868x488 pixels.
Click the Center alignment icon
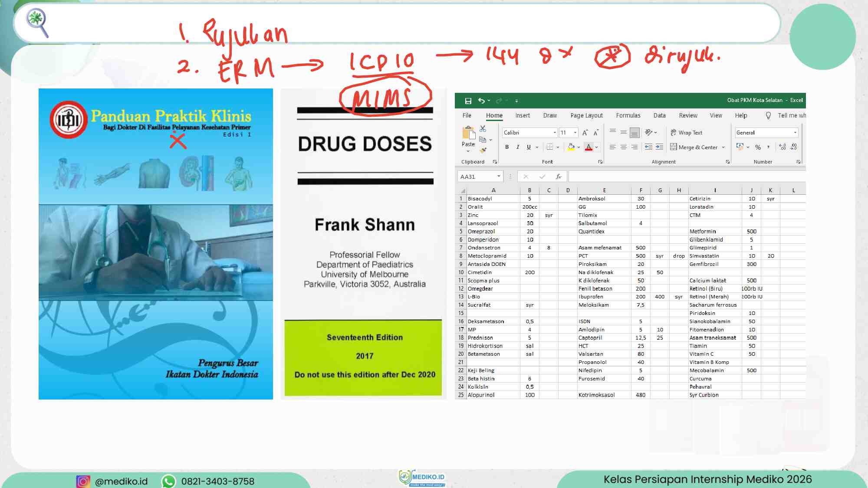pyautogui.click(x=623, y=147)
